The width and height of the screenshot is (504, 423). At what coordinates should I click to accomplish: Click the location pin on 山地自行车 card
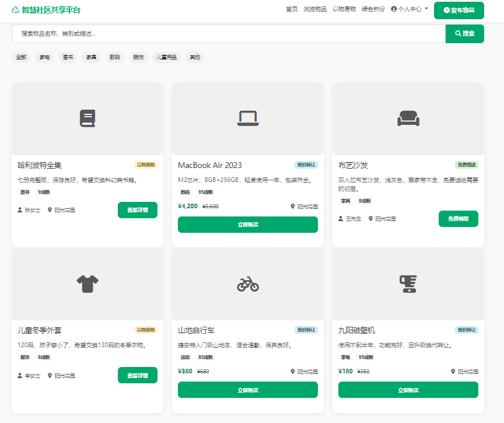coord(292,372)
